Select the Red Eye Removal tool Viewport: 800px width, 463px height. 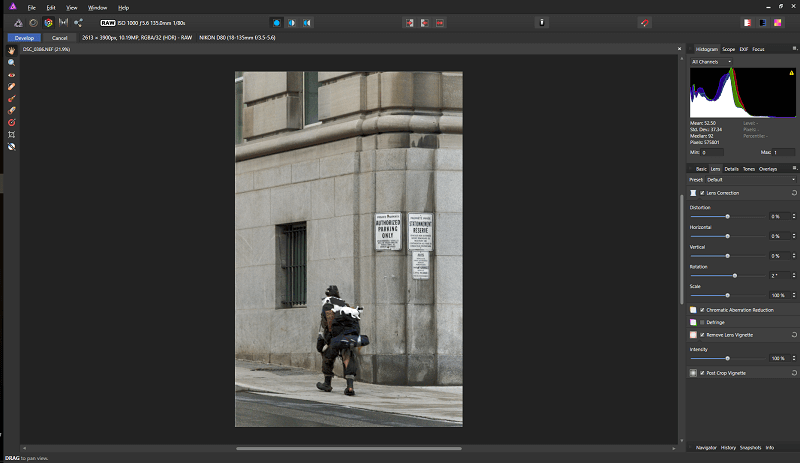point(11,75)
